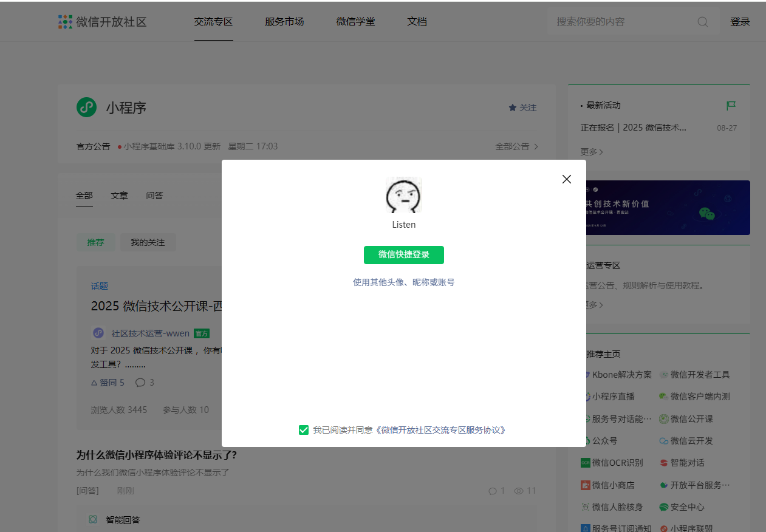Viewport: 766px width, 532px height.
Task: Open the 交流专区 nav tab
Action: click(214, 22)
